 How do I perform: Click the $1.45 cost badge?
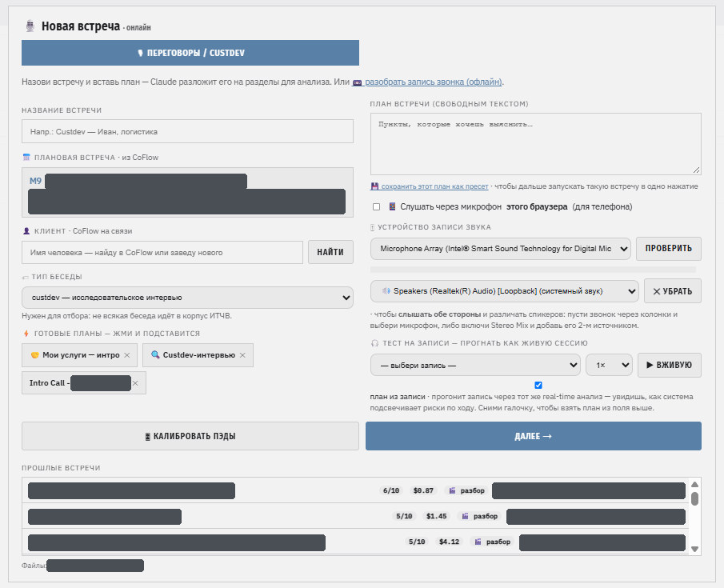[x=436, y=517]
